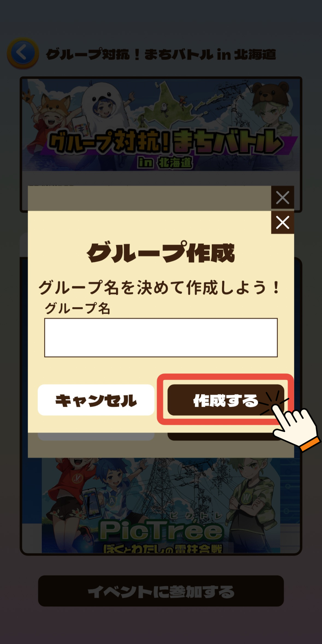Close the dimmed dialog behind with upper X
The image size is (322, 644).
point(282,197)
